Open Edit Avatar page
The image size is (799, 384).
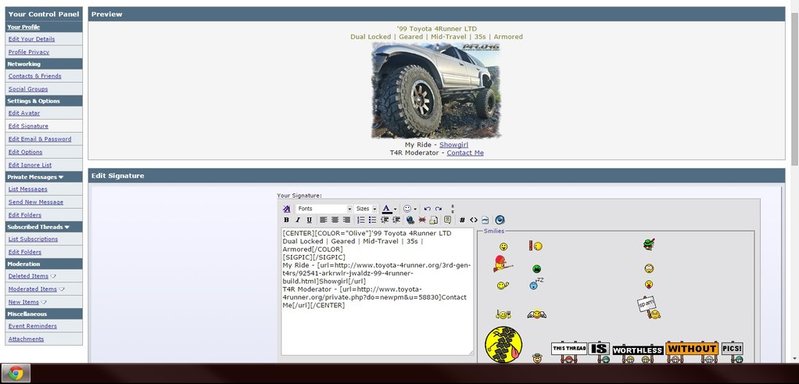pos(24,113)
